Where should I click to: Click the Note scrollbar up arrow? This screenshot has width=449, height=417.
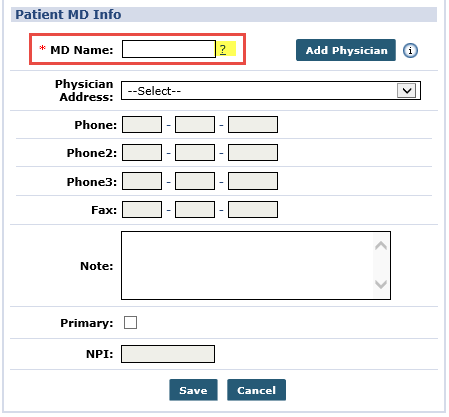pos(381,246)
